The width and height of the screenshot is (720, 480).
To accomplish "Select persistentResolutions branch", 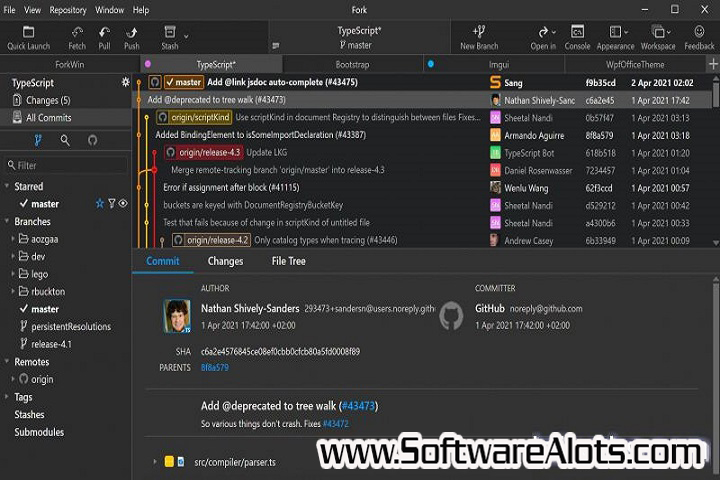I will [66, 327].
